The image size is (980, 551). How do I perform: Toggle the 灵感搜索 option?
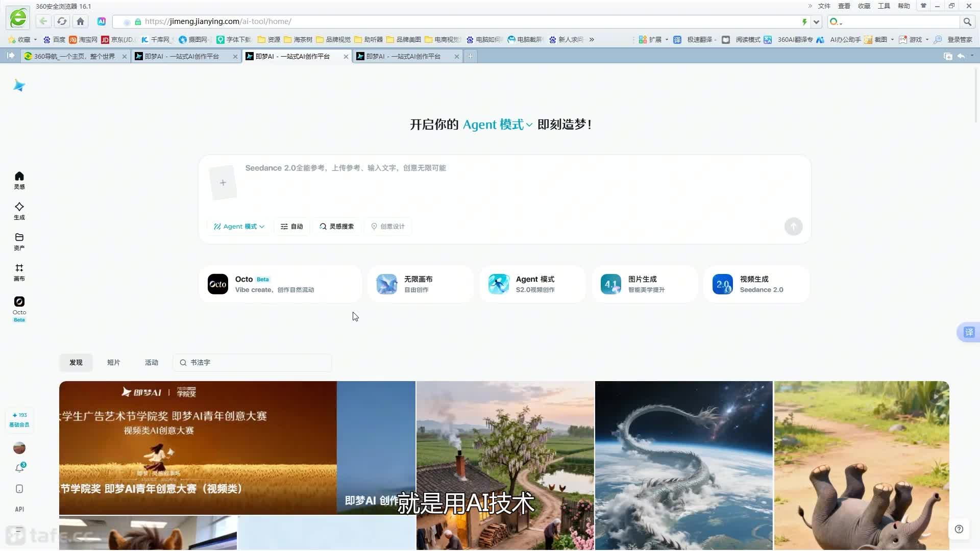tap(337, 227)
